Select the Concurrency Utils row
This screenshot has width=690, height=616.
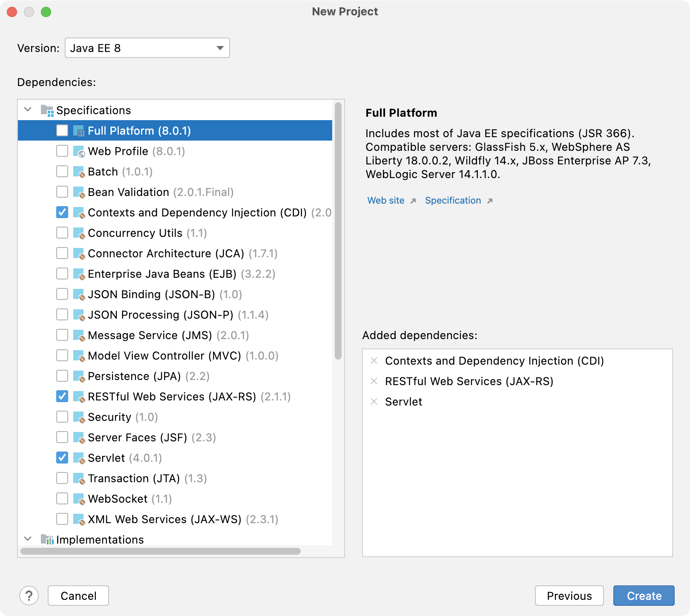[175, 233]
